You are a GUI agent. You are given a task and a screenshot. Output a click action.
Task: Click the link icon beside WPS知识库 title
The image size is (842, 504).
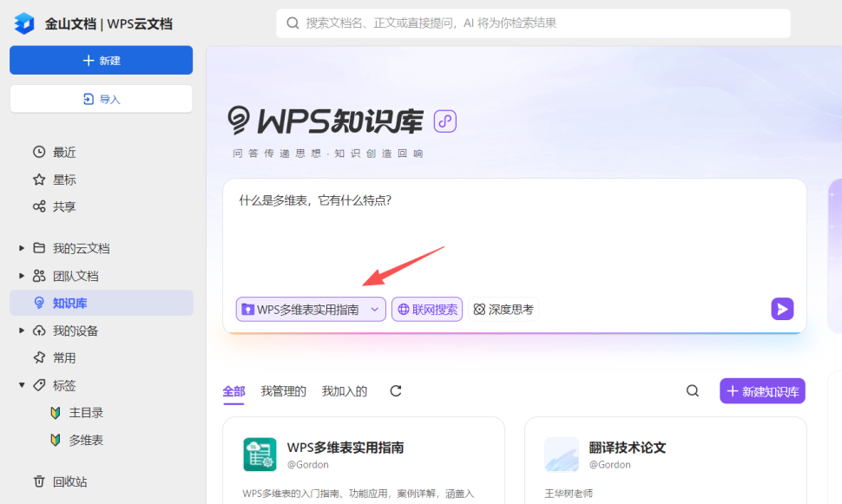(x=445, y=121)
